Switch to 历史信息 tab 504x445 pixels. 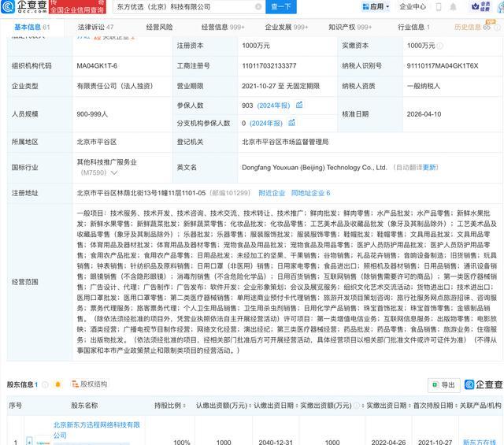tap(472, 28)
